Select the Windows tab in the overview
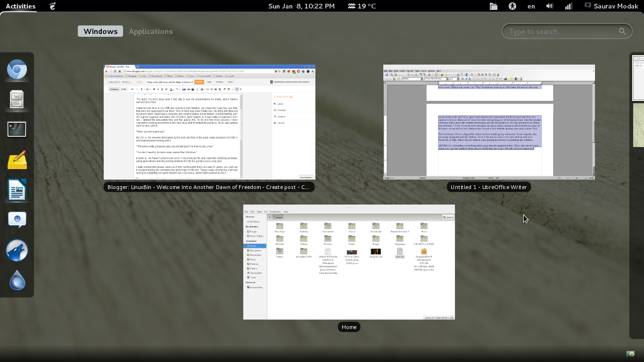This screenshot has width=644, height=362. pos(100,31)
